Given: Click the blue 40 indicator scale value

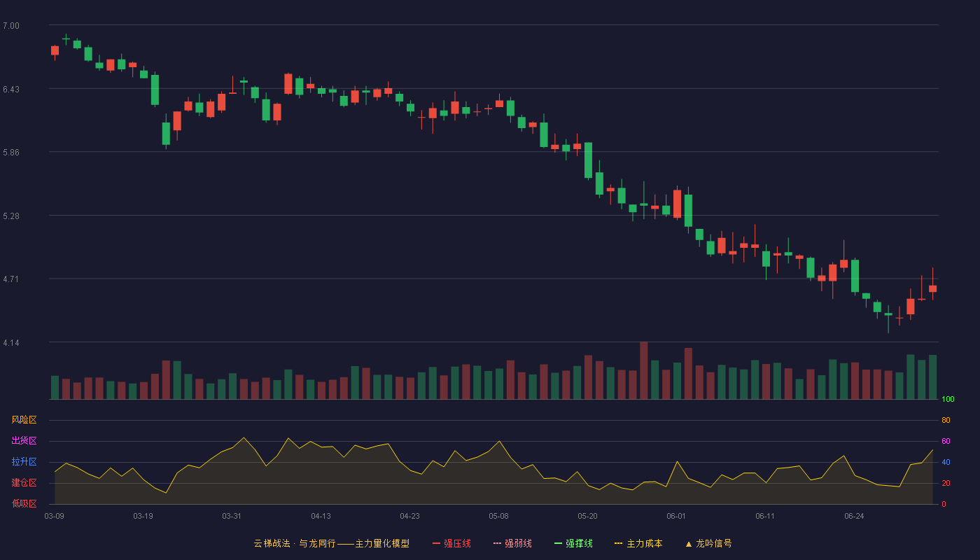Looking at the screenshot, I should pyautogui.click(x=946, y=463).
